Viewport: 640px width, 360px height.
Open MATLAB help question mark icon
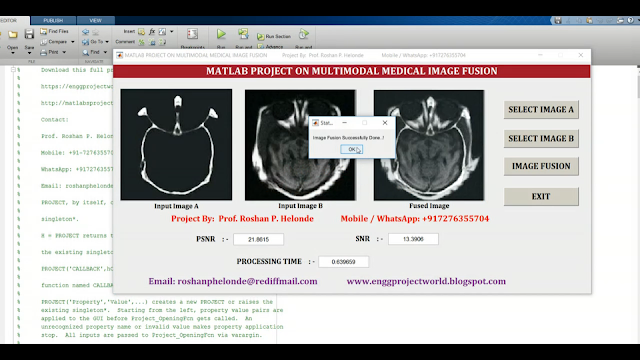tap(630, 20)
